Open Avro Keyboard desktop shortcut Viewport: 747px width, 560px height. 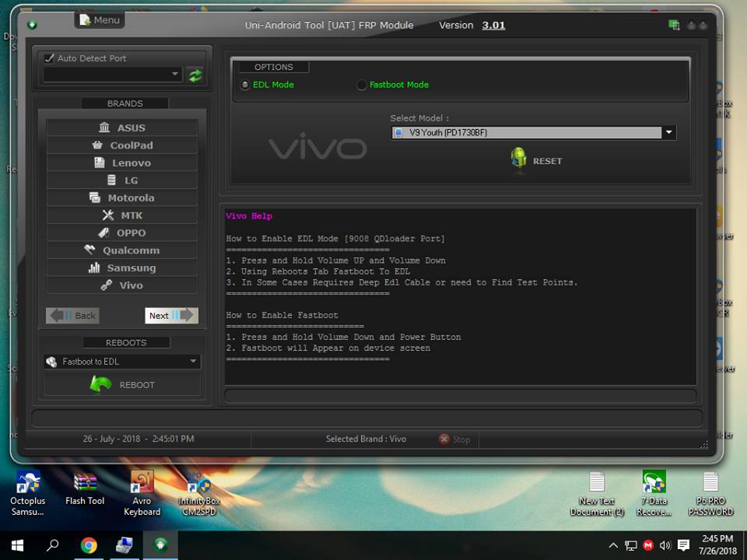[x=142, y=493]
